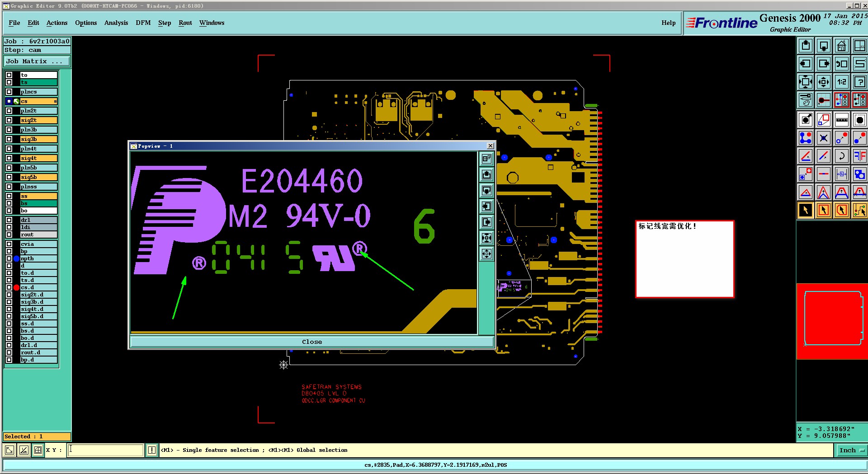Viewport: 868px width, 474px height.
Task: Click the blue dot on mpth layer
Action: tap(17, 258)
